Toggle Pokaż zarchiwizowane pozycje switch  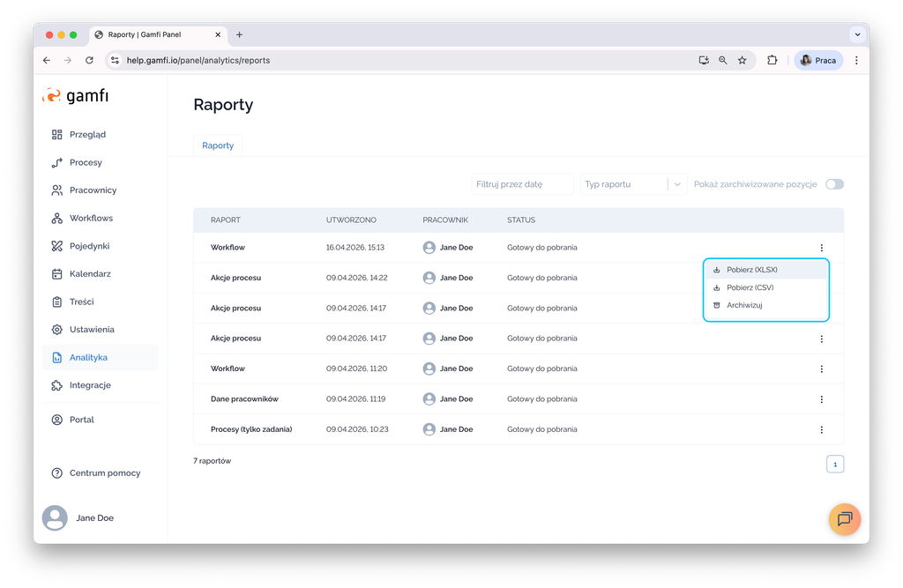coord(834,184)
